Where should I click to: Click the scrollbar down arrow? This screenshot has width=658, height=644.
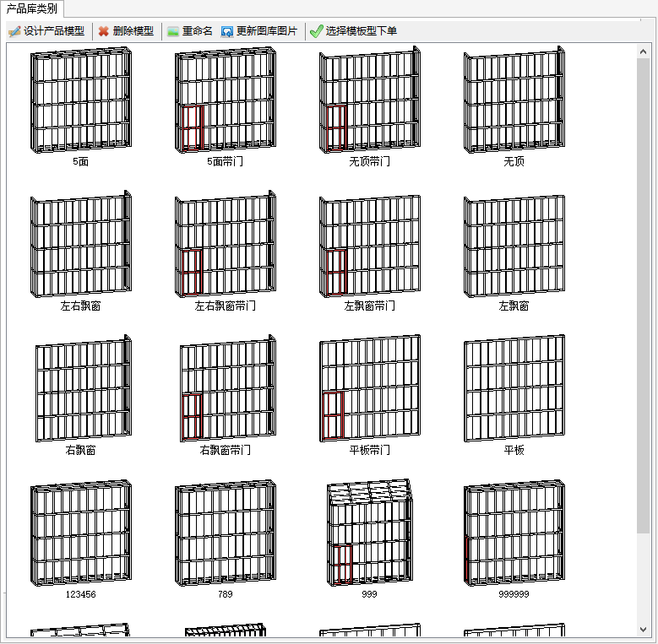643,629
